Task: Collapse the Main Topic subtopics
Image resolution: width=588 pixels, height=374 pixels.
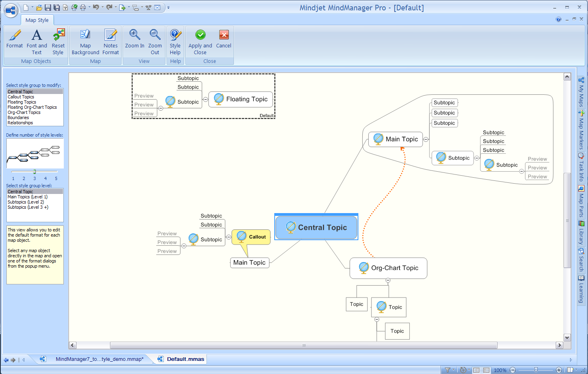Action: coord(426,139)
